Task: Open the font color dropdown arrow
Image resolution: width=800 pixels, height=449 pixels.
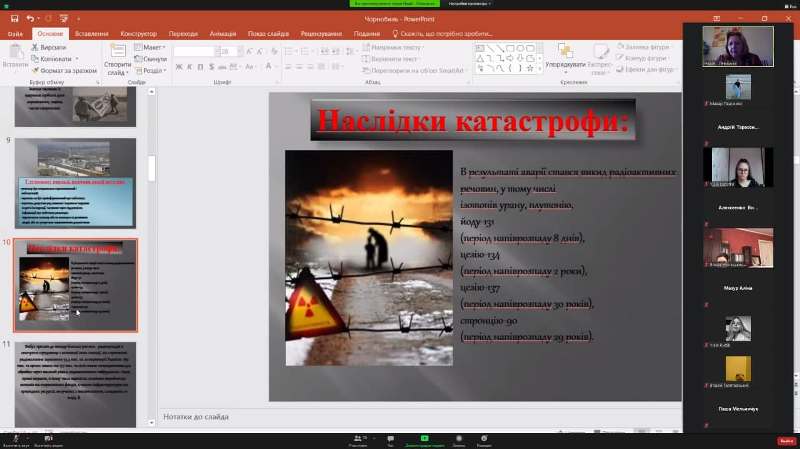Action: tap(276, 67)
